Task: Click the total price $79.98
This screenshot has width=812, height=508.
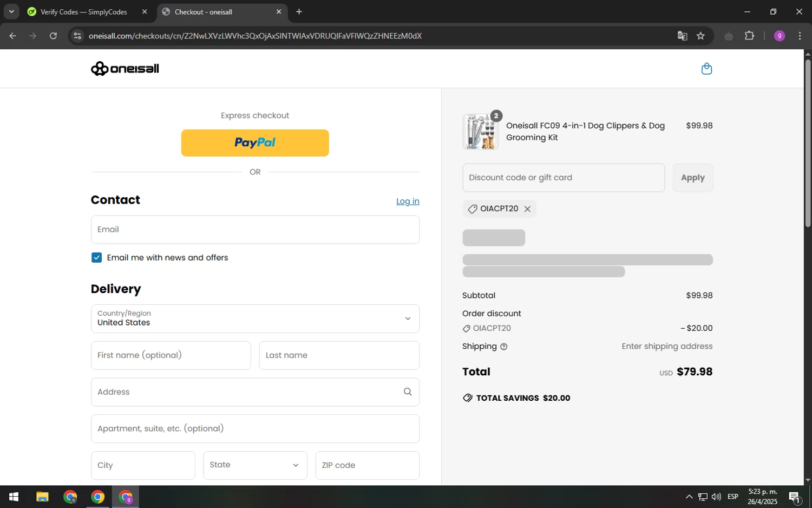Action: coord(695,372)
